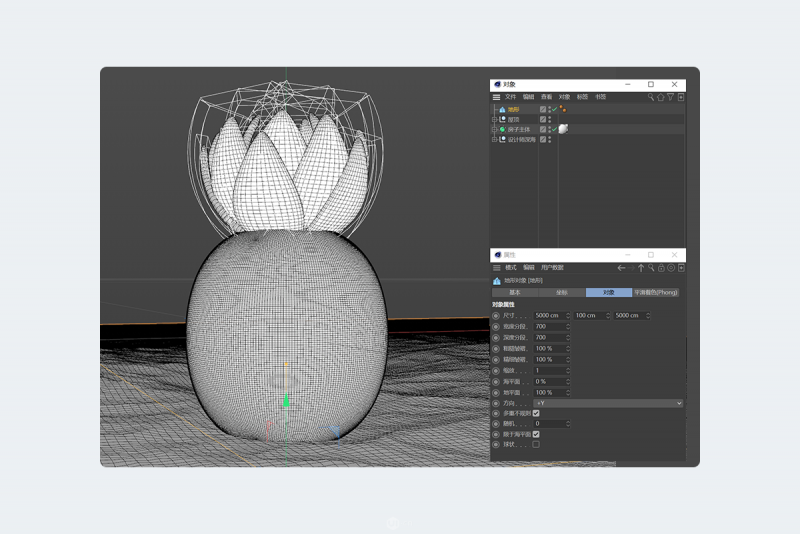Open the 方向 +Y dropdown
Viewport: 800px width, 534px height.
(x=608, y=402)
